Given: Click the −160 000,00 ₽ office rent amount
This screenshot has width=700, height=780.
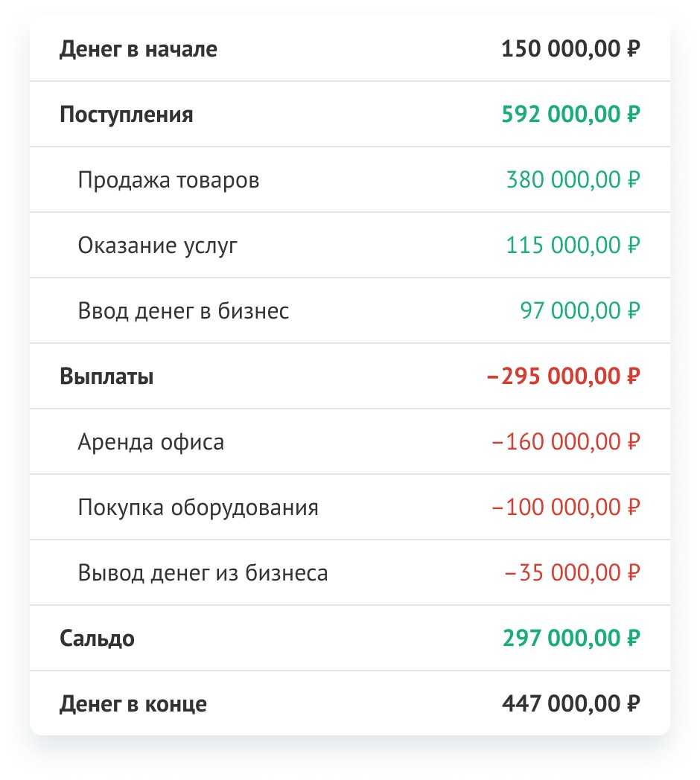Looking at the screenshot, I should 566,443.
